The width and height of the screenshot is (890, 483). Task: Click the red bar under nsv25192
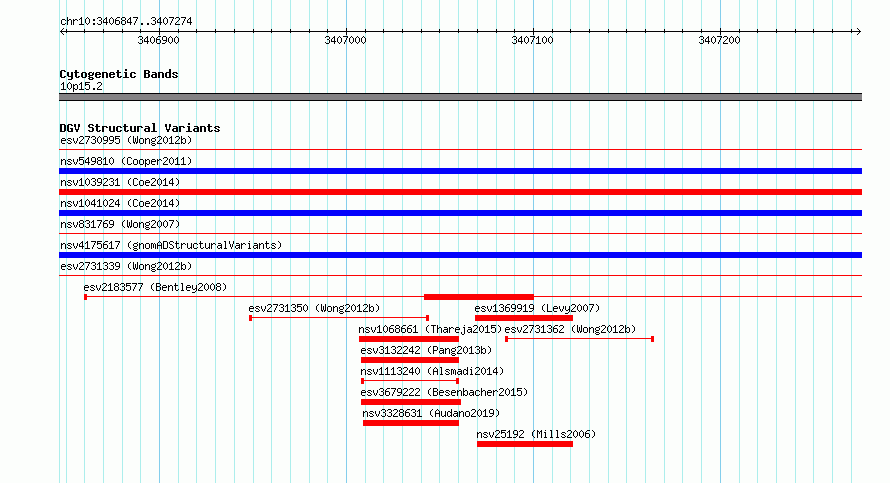tap(524, 444)
